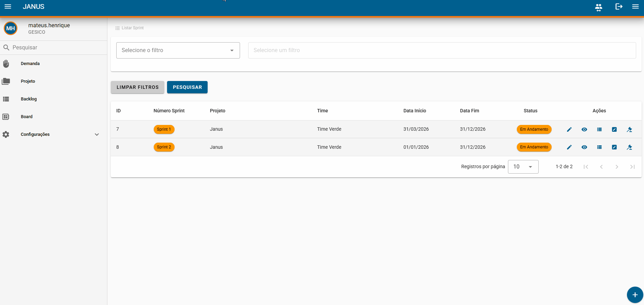Click the note edit square icon for Sprint 2
Image resolution: width=644 pixels, height=305 pixels.
click(x=614, y=147)
